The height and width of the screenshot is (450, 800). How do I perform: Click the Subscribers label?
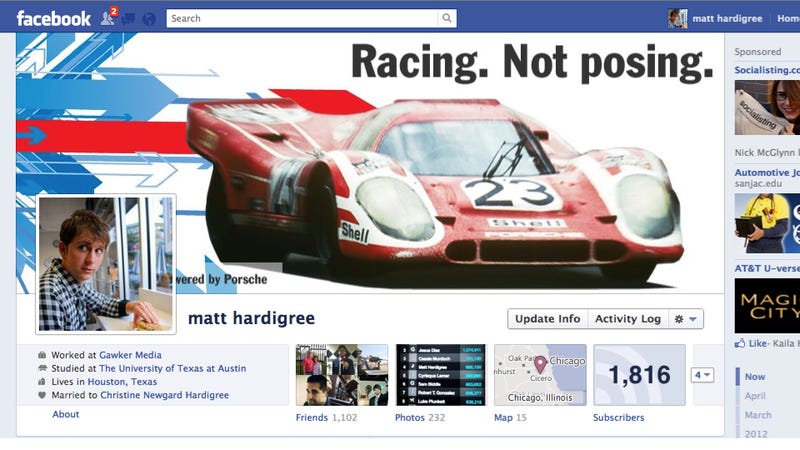618,417
